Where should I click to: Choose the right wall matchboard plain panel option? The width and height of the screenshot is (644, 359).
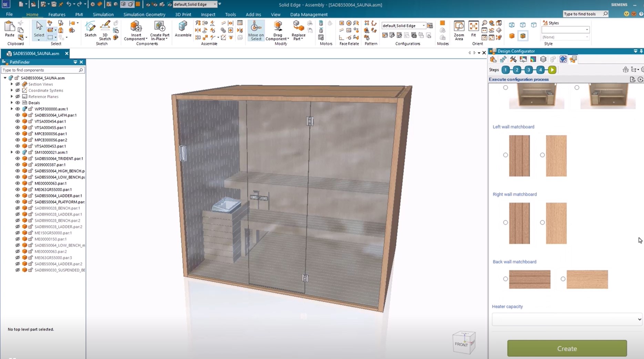click(542, 222)
